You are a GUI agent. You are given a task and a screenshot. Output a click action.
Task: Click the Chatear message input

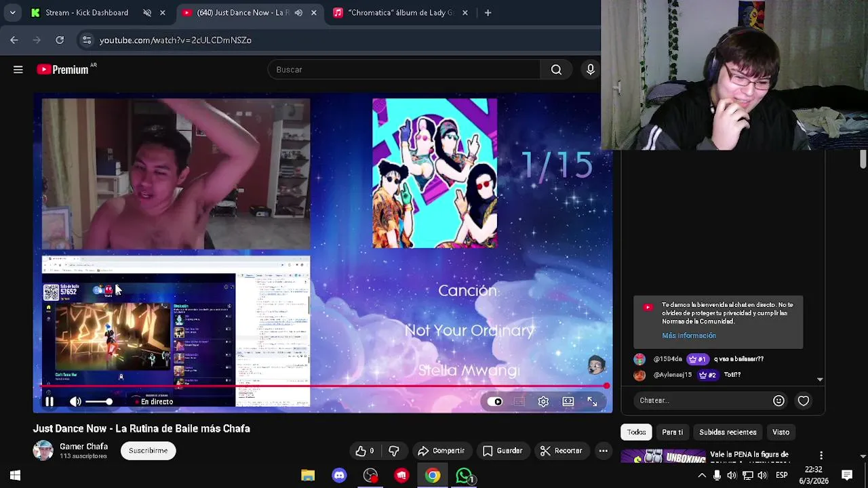tap(700, 401)
